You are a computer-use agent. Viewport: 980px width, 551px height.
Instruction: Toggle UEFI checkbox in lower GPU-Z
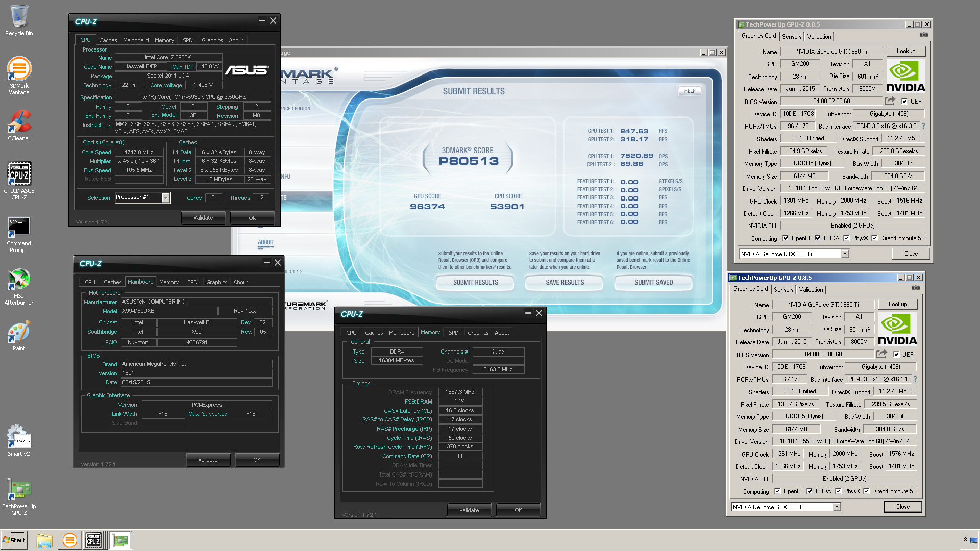tap(896, 354)
